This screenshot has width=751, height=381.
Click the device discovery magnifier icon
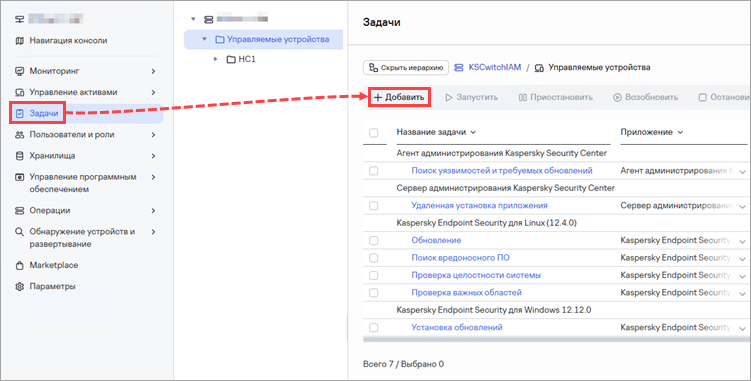20,231
